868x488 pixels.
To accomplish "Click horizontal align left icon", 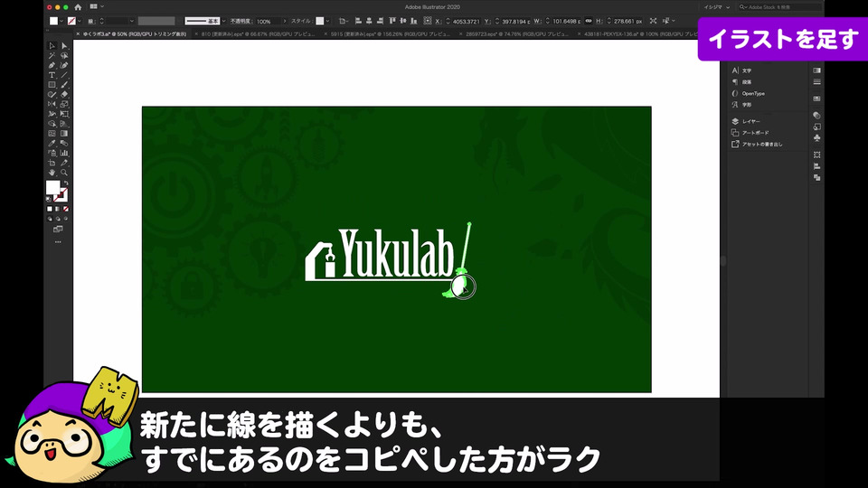I will pyautogui.click(x=358, y=21).
